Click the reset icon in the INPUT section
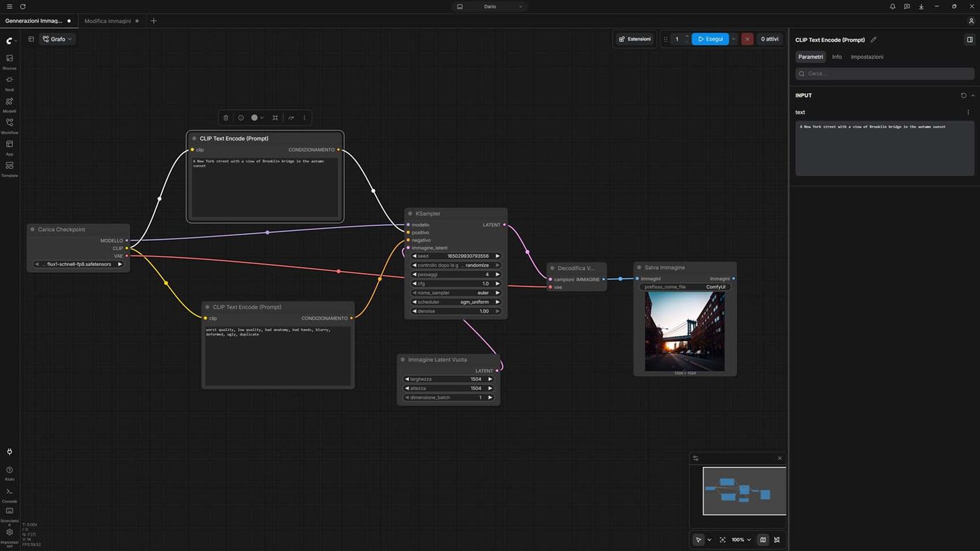Screen dimensions: 980x551 pyautogui.click(x=963, y=95)
